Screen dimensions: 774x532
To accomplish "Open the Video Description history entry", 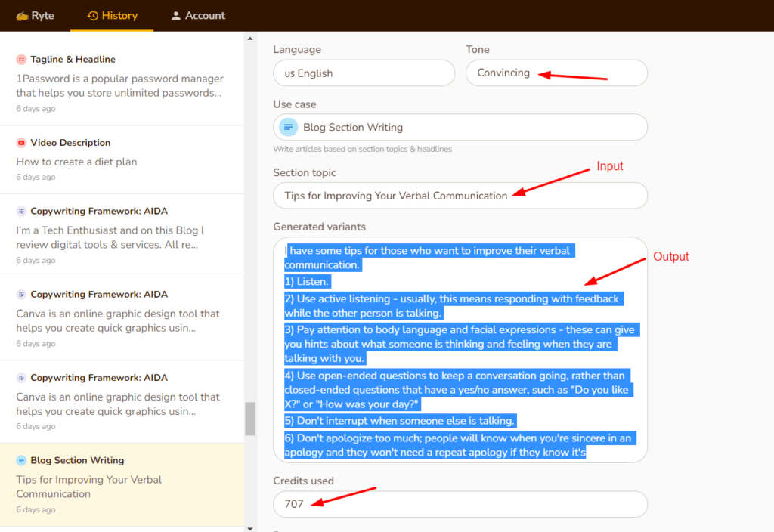I will (121, 159).
